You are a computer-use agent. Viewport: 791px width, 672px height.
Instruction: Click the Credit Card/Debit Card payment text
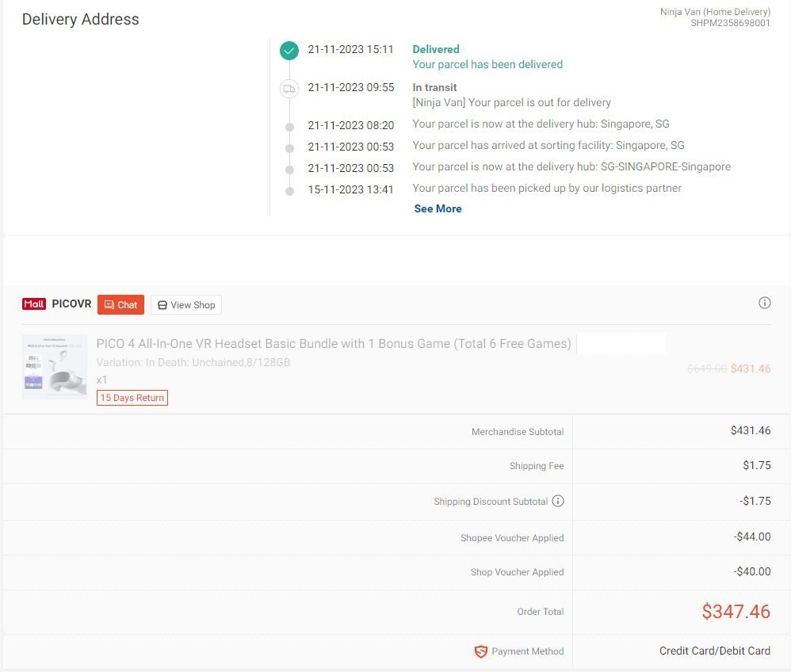[714, 651]
